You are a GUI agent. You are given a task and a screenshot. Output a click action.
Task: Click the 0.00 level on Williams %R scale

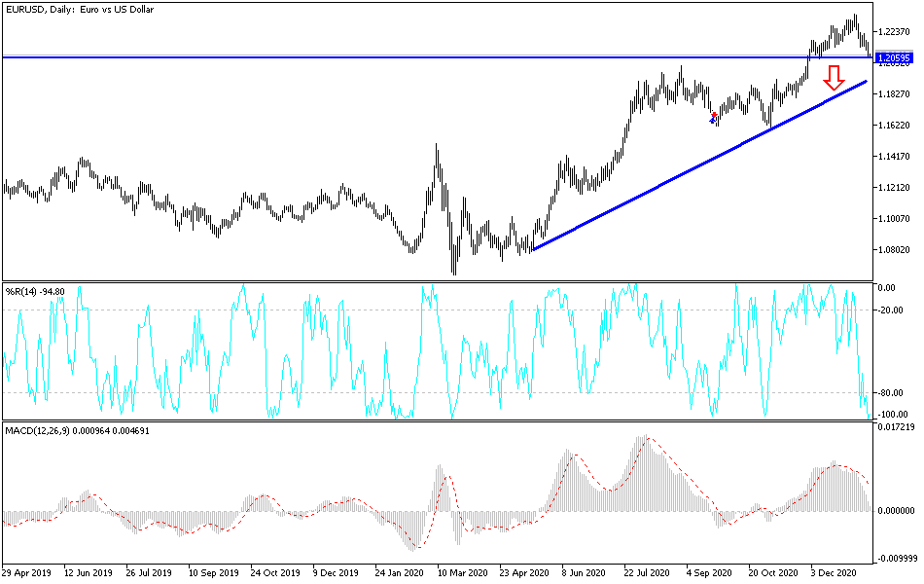coord(886,288)
